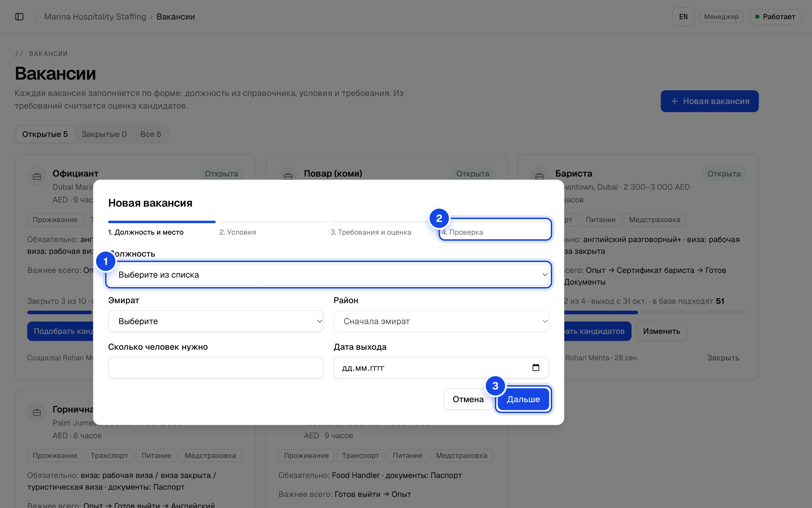The height and width of the screenshot is (508, 812).
Task: Click the Менеджер role badge
Action: coord(721,17)
